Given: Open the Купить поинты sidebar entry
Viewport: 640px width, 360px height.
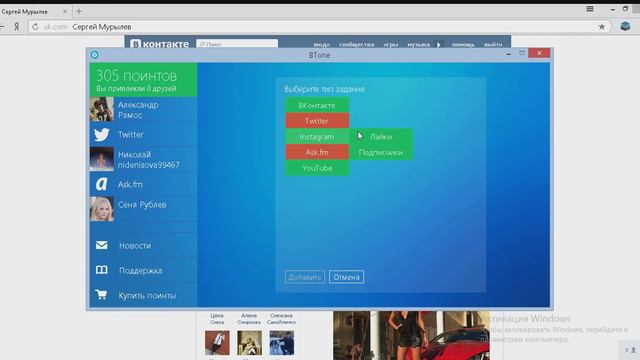Looking at the screenshot, I should point(143,295).
